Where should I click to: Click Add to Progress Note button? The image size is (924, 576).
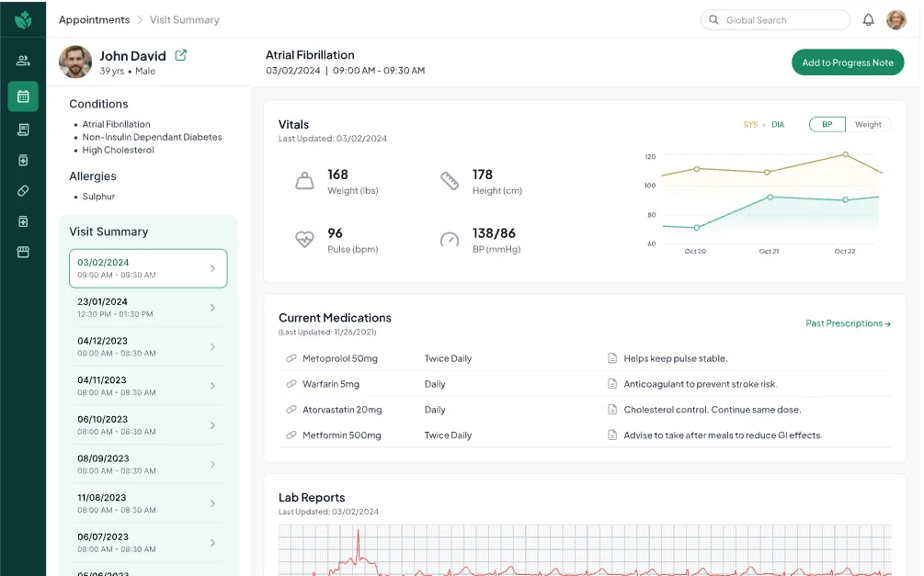click(848, 62)
